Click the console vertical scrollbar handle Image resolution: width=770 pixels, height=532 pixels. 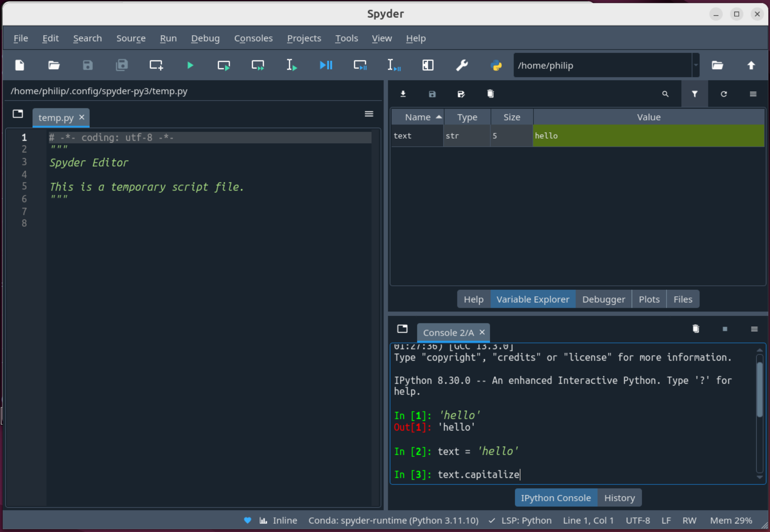(x=759, y=390)
